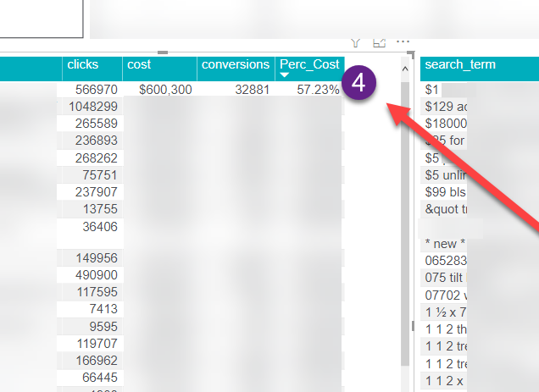Image resolution: width=539 pixels, height=392 pixels.
Task: Click the sort arrow under Perc_Cost
Action: point(285,75)
